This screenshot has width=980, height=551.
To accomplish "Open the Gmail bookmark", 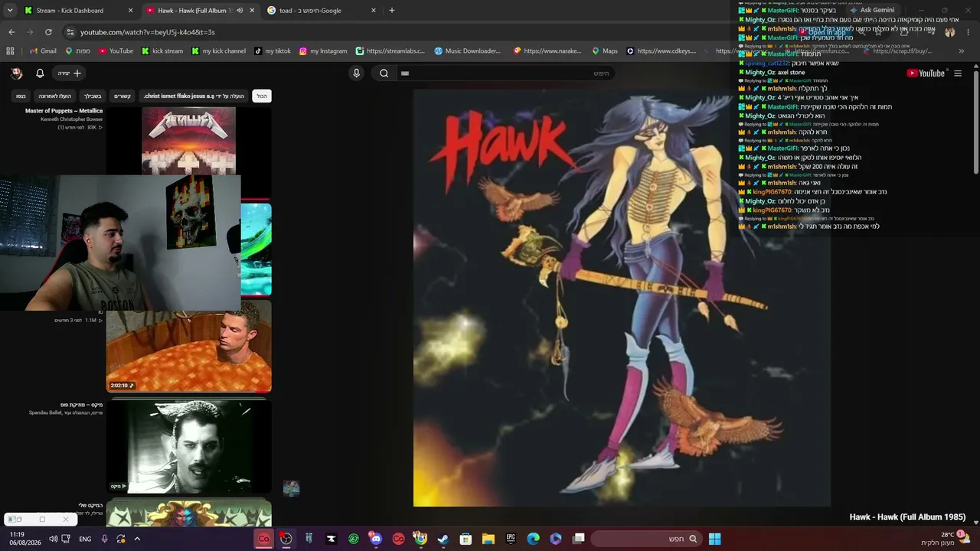I will 42,51.
